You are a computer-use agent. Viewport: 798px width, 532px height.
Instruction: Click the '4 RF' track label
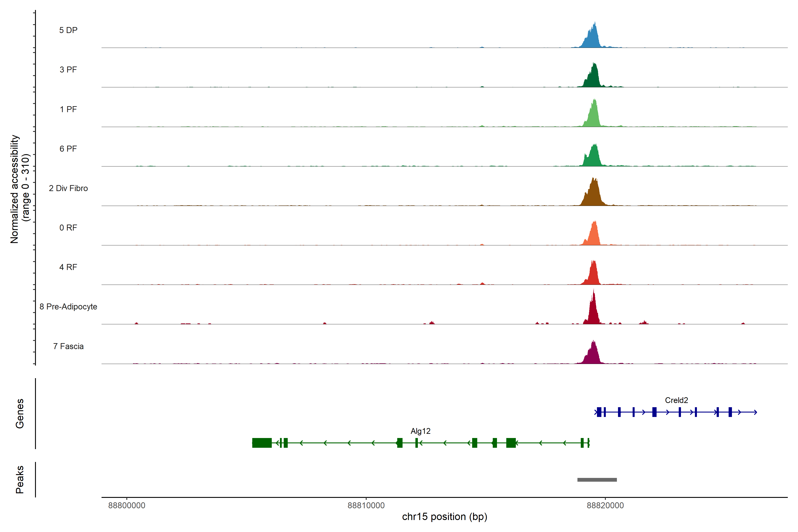click(x=68, y=267)
